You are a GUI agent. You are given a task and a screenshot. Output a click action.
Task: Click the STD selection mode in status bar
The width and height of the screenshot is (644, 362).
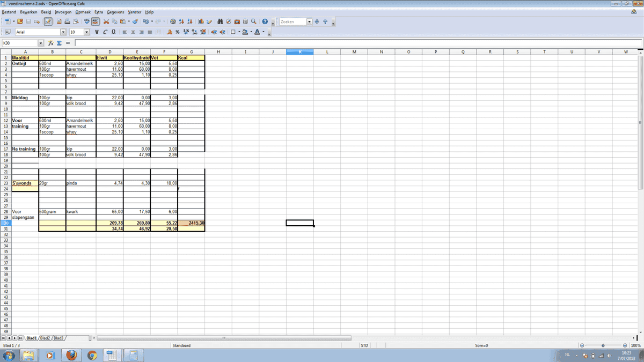click(x=364, y=345)
